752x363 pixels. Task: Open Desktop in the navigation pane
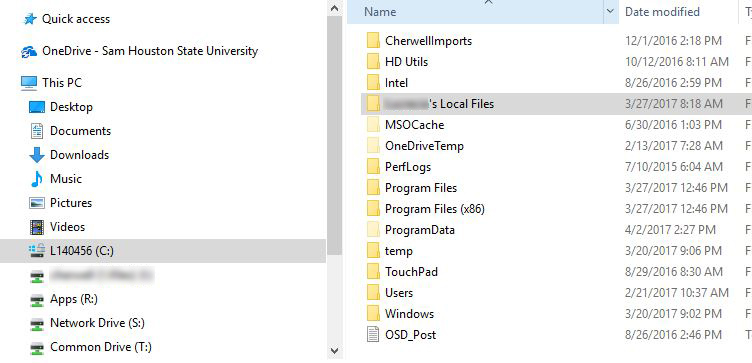(71, 107)
